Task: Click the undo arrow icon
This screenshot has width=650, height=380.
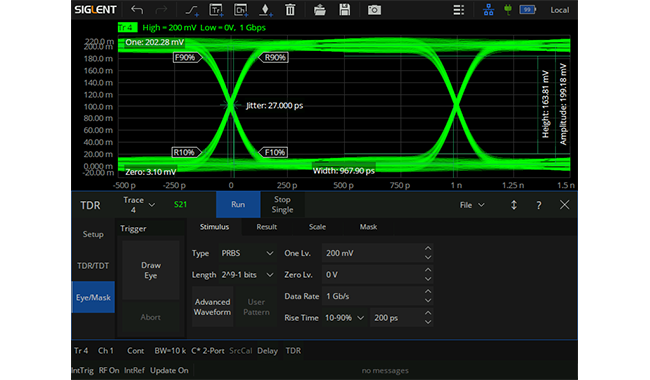Action: (x=137, y=10)
